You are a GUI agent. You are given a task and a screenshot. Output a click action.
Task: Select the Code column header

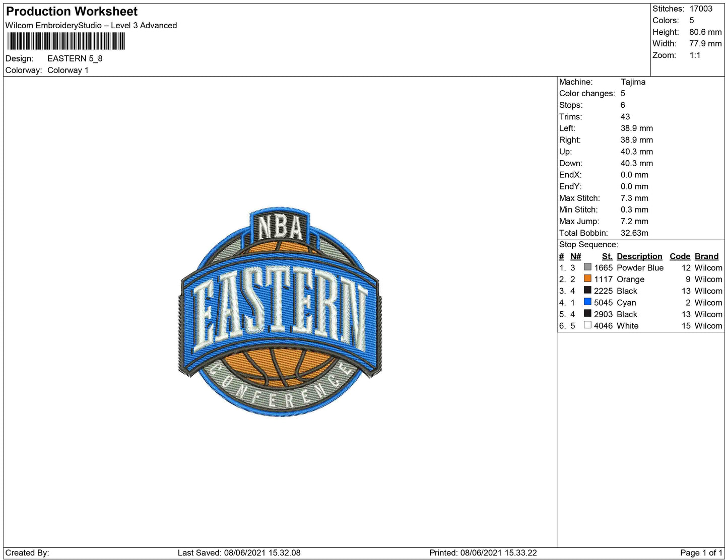point(680,256)
